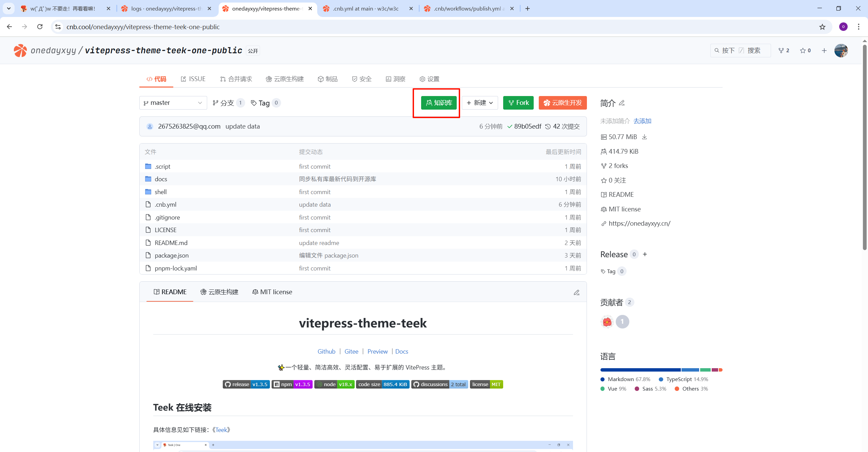Click the green Fork button
Viewport: 868px width, 452px height.
click(518, 103)
